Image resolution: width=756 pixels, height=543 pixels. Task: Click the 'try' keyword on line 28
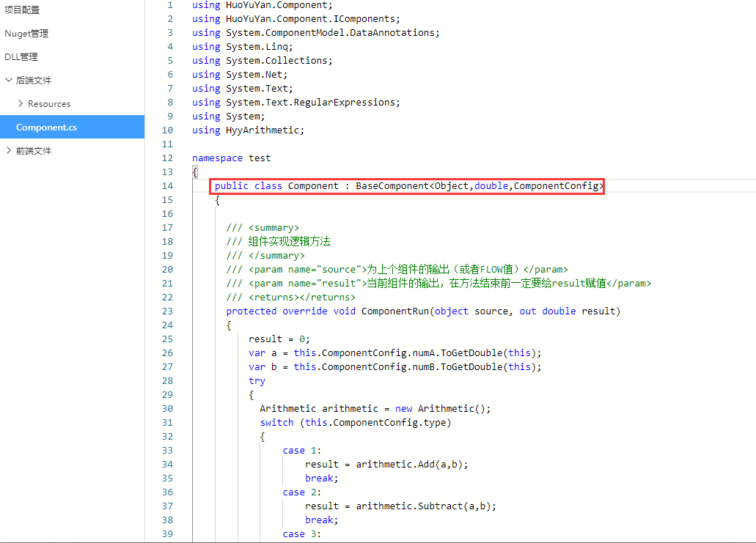click(x=257, y=381)
